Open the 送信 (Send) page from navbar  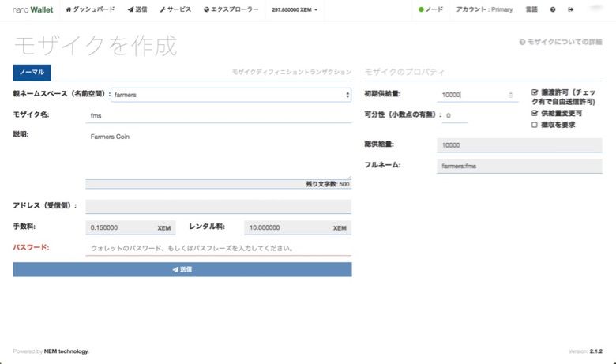tap(137, 9)
